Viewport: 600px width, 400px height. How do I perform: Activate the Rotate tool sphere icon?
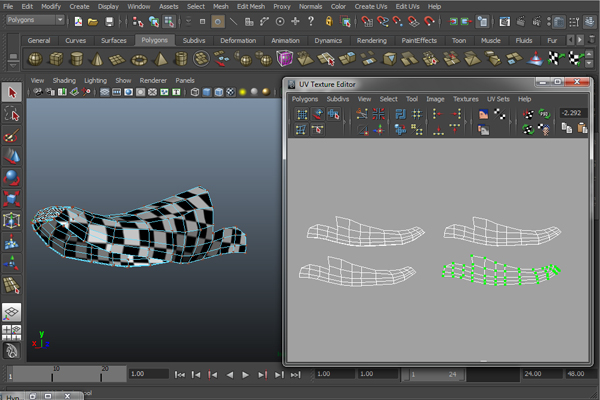tap(11, 177)
